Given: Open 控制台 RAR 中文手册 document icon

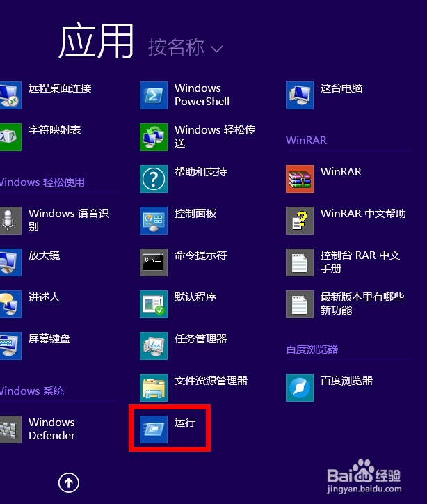Looking at the screenshot, I should point(300,262).
